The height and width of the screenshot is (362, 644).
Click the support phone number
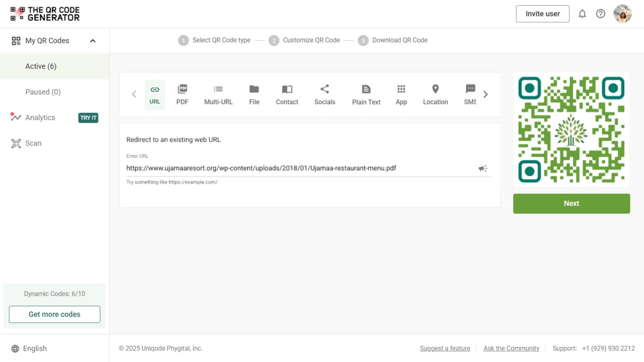coord(608,349)
